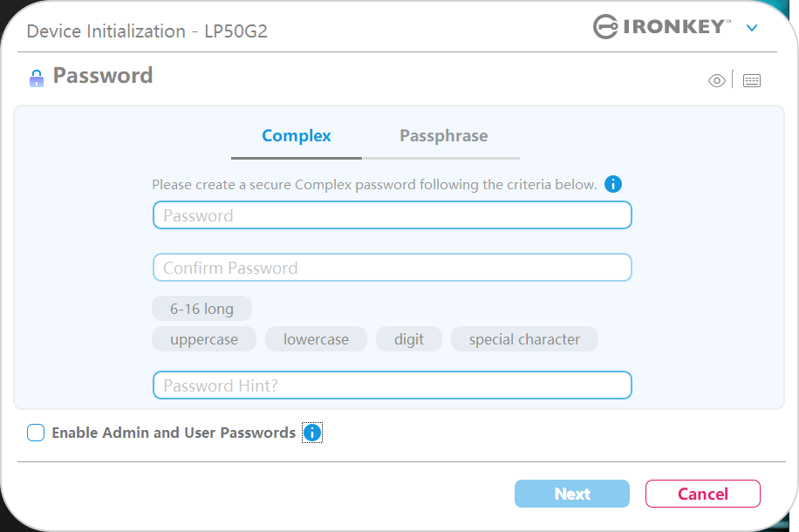Click the 6-16 long criteria chip

[x=201, y=309]
